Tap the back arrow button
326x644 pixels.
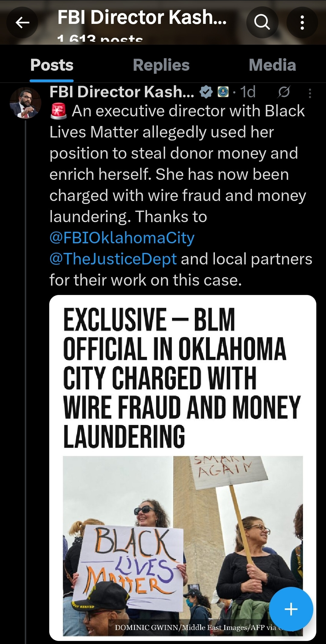pyautogui.click(x=22, y=22)
